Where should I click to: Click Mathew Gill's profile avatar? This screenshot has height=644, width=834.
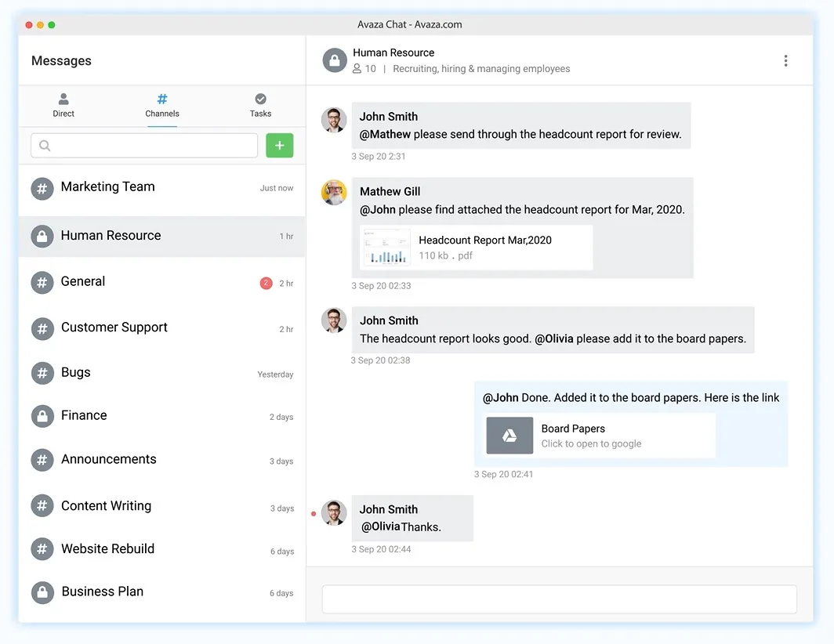(334, 193)
